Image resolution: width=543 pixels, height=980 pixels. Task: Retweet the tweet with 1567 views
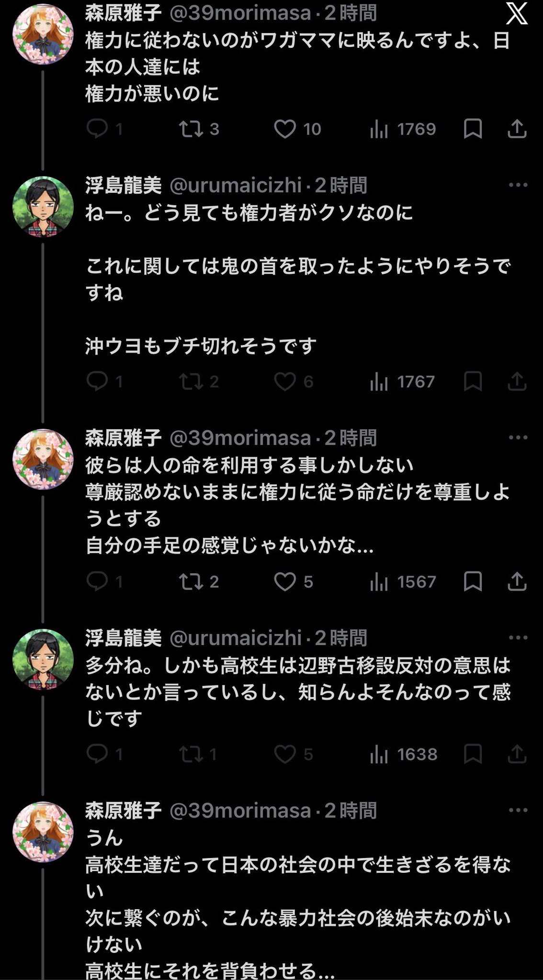click(x=191, y=581)
